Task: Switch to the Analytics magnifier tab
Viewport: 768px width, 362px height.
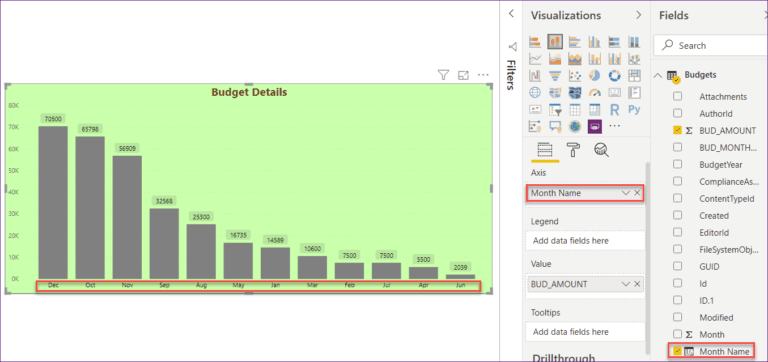Action: click(x=601, y=149)
